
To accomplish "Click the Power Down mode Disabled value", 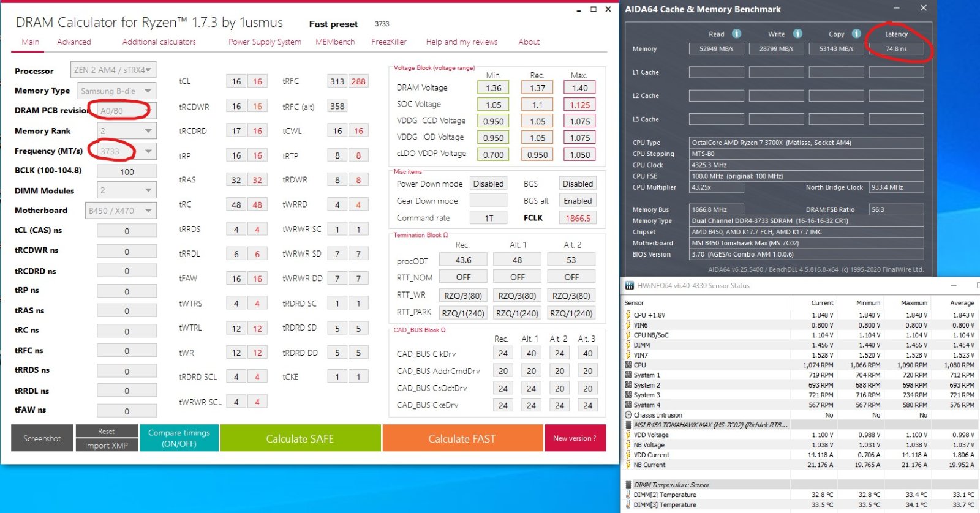I will point(488,184).
